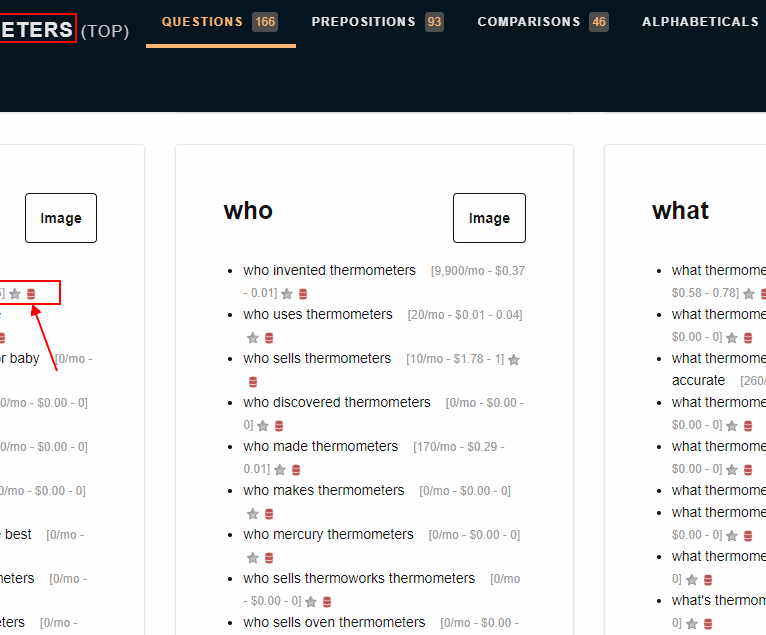Click the Image button in 'who' card
The width and height of the screenshot is (766, 635).
point(489,218)
